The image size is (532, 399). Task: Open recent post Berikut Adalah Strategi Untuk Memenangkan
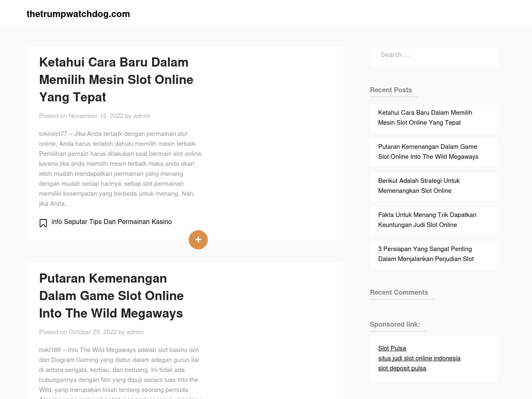[x=419, y=186]
